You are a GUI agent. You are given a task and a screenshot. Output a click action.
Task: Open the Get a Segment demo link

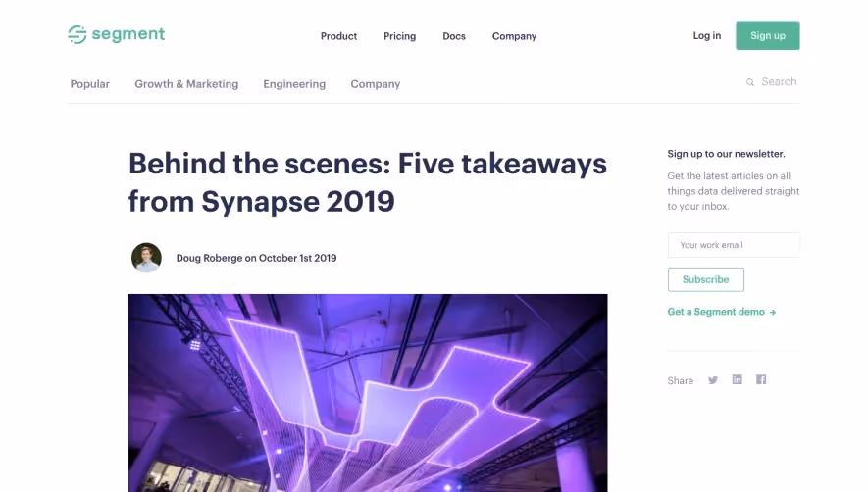click(x=721, y=312)
